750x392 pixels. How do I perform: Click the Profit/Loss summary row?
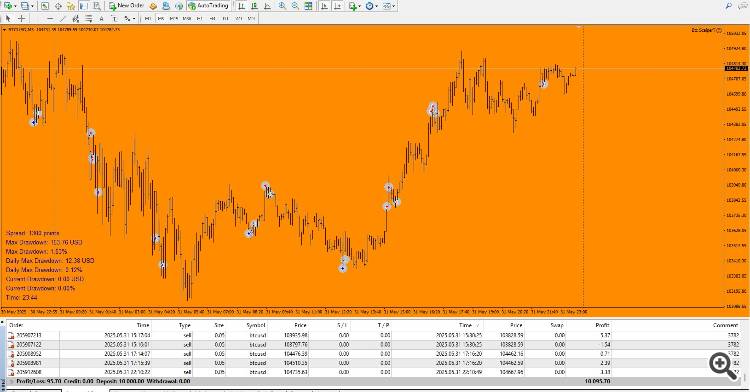pyautogui.click(x=374, y=381)
